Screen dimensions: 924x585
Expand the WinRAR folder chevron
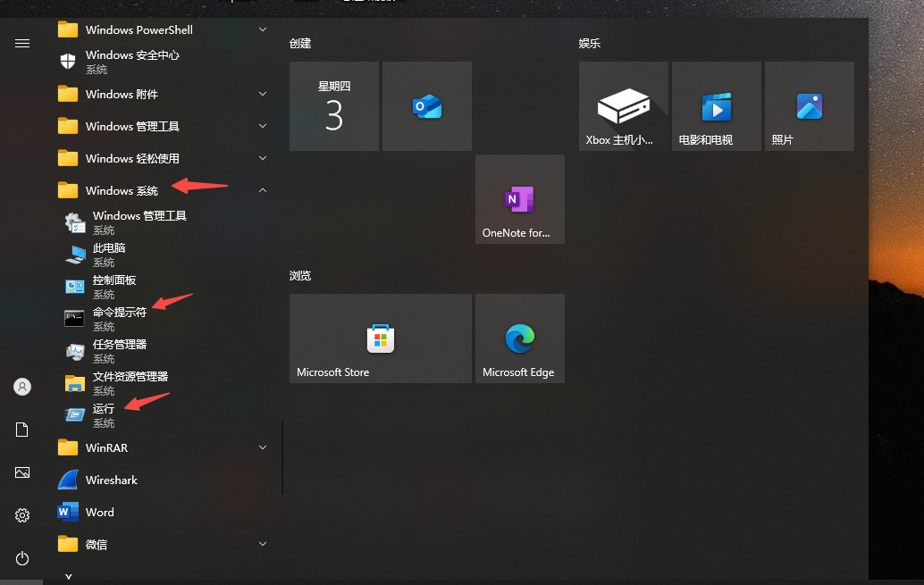tap(263, 447)
